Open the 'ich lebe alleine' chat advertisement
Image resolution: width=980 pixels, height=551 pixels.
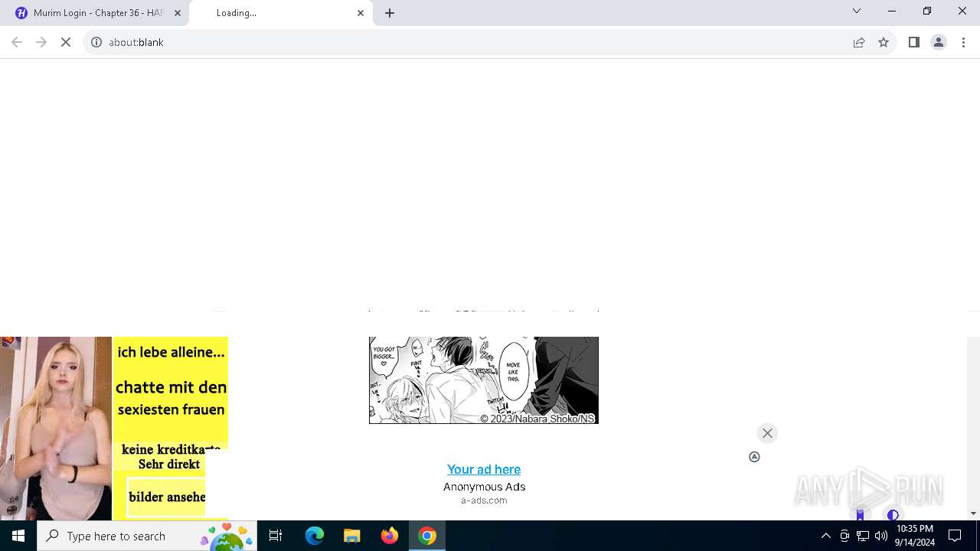pos(114,429)
